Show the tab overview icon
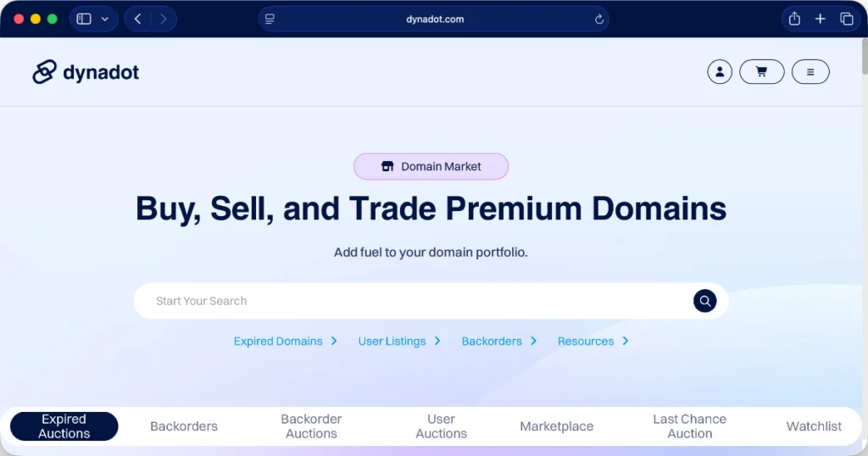This screenshot has width=868, height=456. [x=847, y=19]
